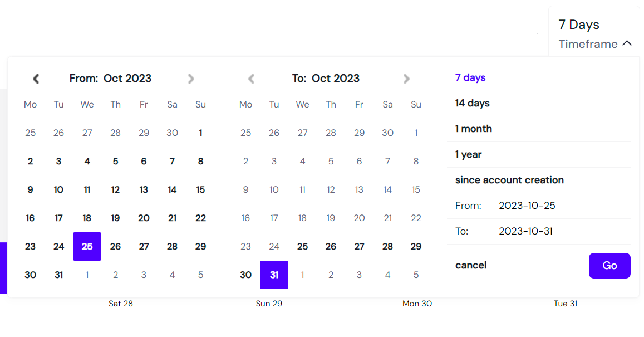
Task: Select the 7 days preset
Action: click(x=470, y=77)
